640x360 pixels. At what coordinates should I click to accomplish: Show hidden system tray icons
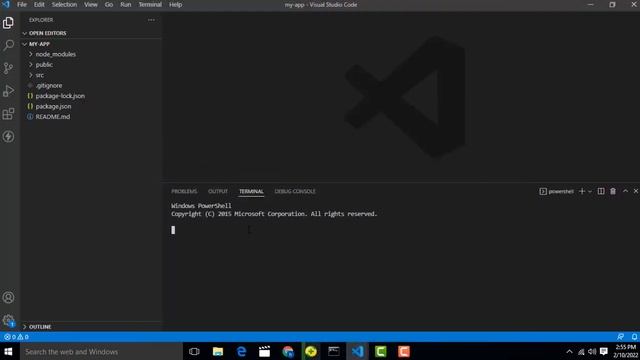[x=569, y=351]
